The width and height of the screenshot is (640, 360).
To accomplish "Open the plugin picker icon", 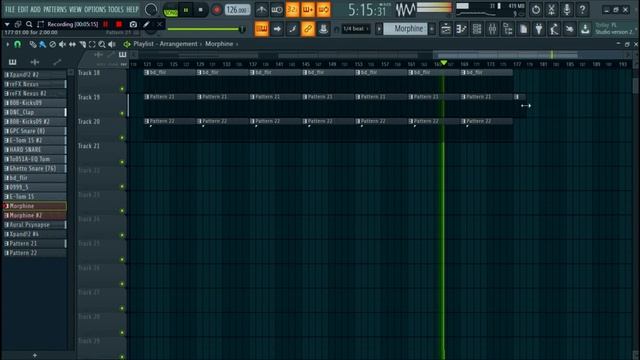I will point(539,29).
